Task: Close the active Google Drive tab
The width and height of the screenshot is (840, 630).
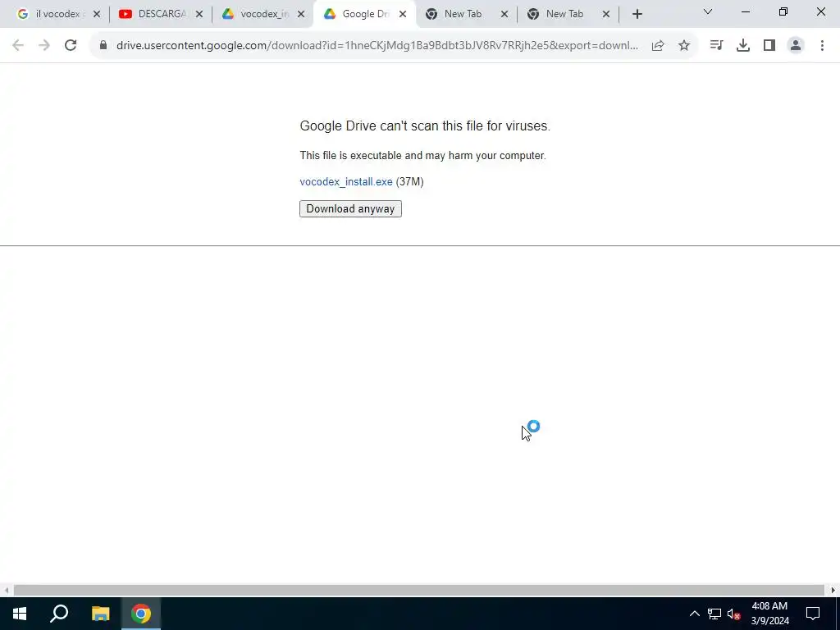Action: point(403,15)
